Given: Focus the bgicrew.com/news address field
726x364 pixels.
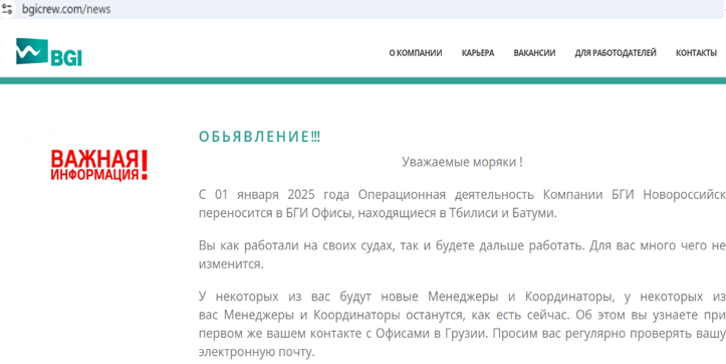Looking at the screenshot, I should tap(361, 9).
